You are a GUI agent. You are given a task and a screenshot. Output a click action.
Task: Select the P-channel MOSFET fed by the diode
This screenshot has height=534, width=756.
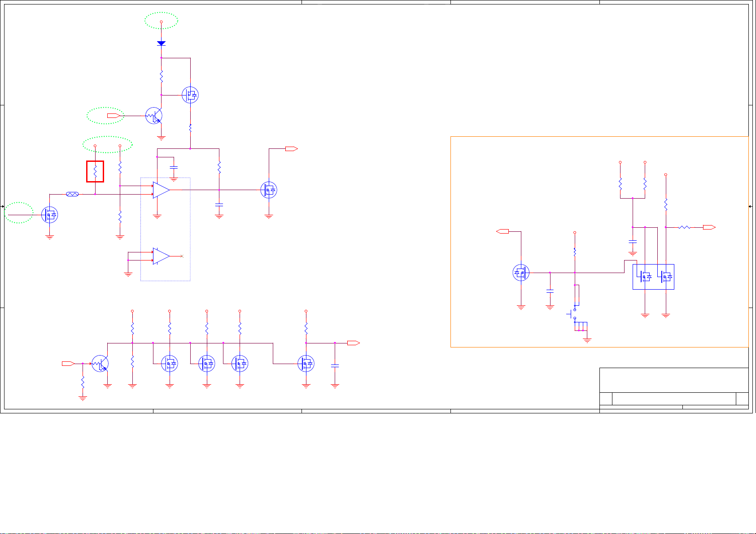190,95
